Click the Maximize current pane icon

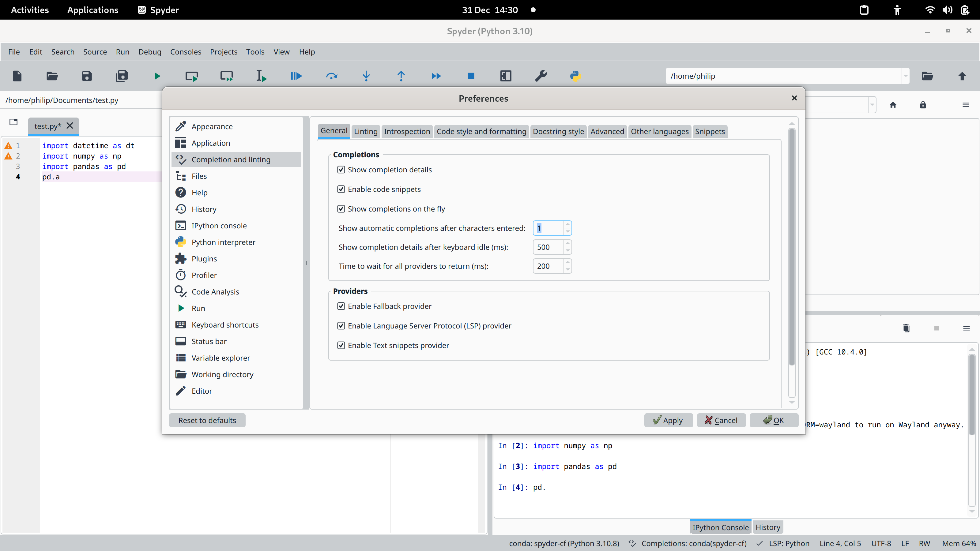pyautogui.click(x=506, y=76)
